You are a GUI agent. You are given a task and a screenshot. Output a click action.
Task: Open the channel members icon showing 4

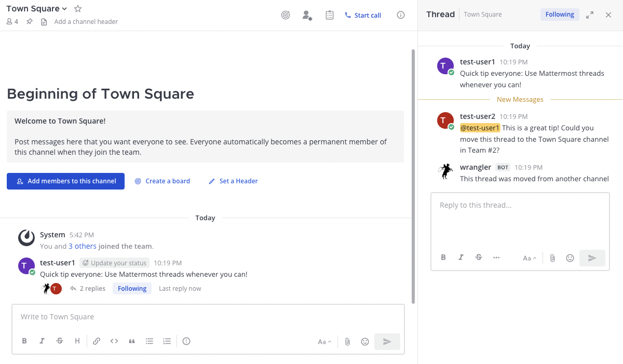pos(12,22)
